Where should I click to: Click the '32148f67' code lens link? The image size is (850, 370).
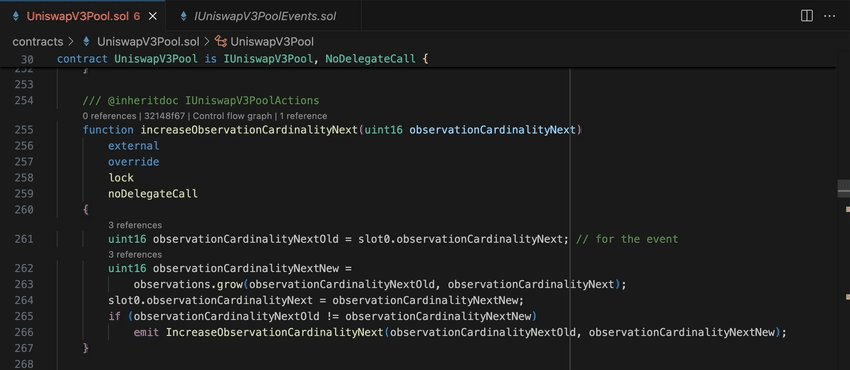[164, 116]
